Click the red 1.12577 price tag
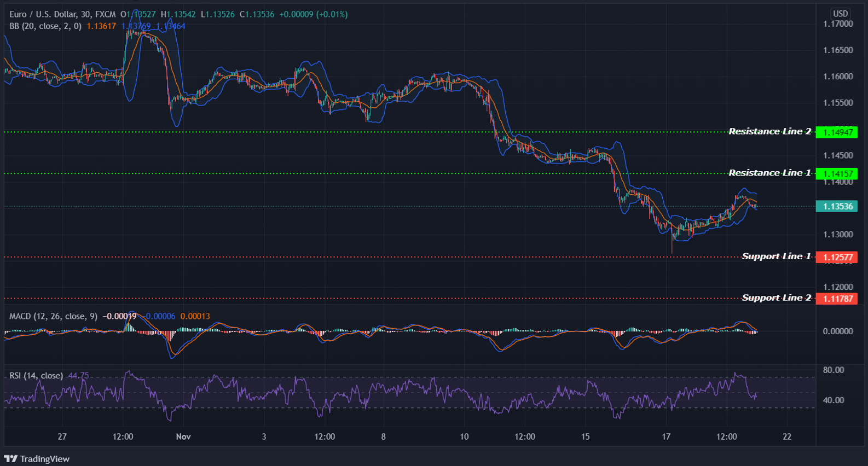The image size is (868, 466). [x=836, y=257]
